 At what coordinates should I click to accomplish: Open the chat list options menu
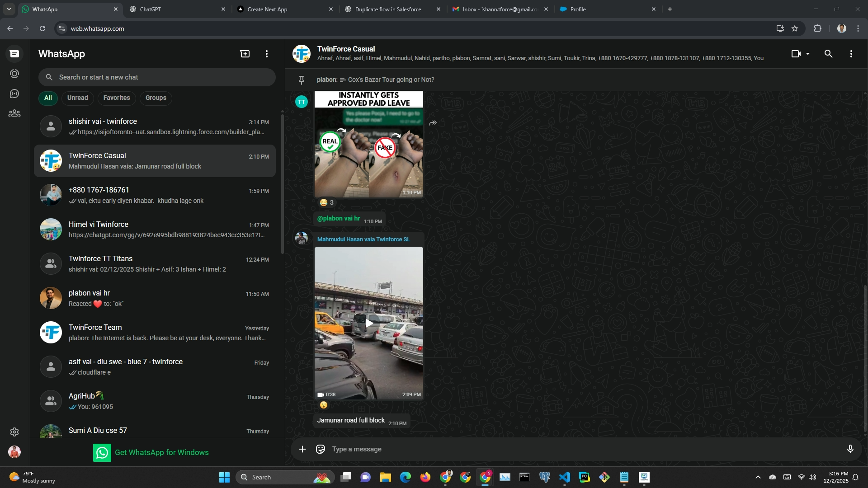coord(267,54)
